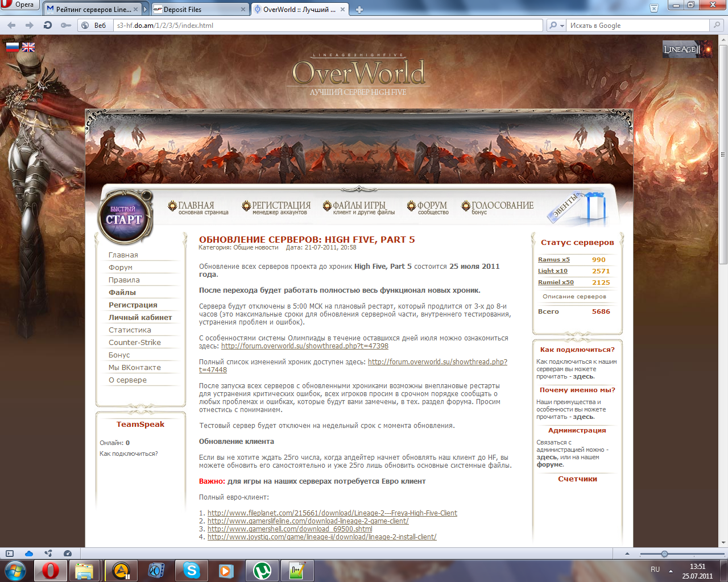728x582 pixels.
Task: Toggle the Opera panels button in status bar
Action: tap(10, 554)
